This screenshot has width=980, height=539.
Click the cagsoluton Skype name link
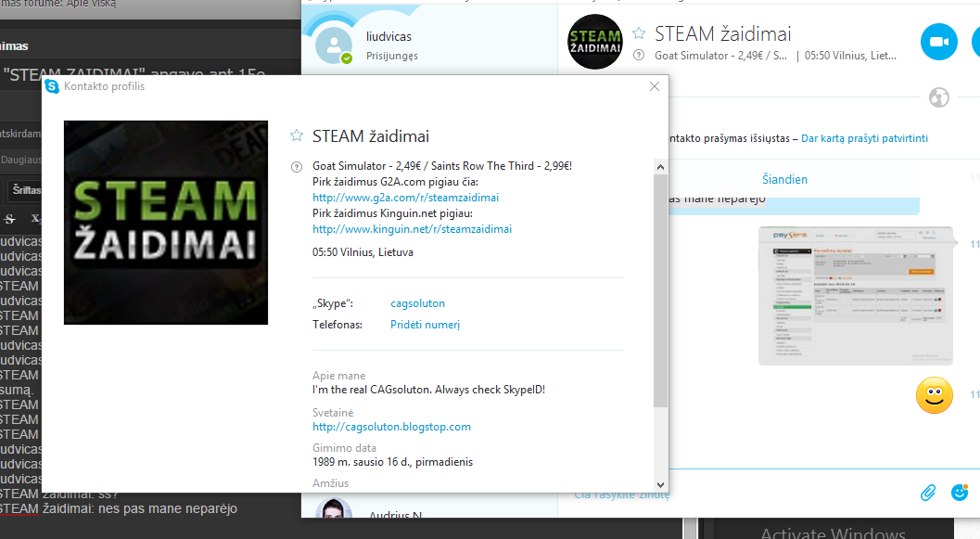click(417, 303)
